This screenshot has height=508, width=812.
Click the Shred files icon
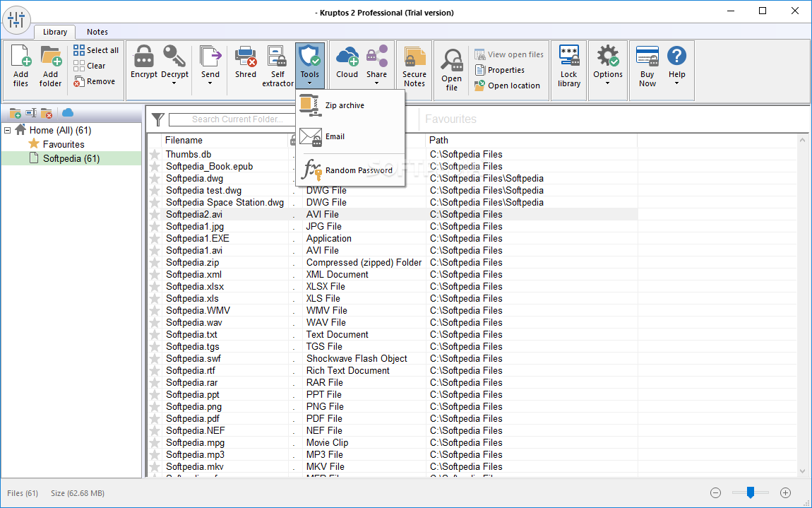(246, 56)
